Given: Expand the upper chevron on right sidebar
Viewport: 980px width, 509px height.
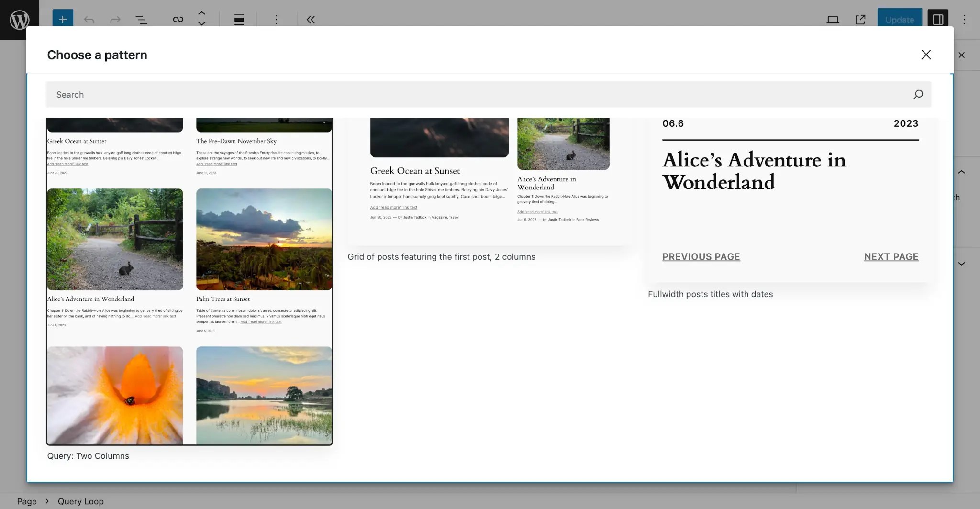Looking at the screenshot, I should (962, 172).
